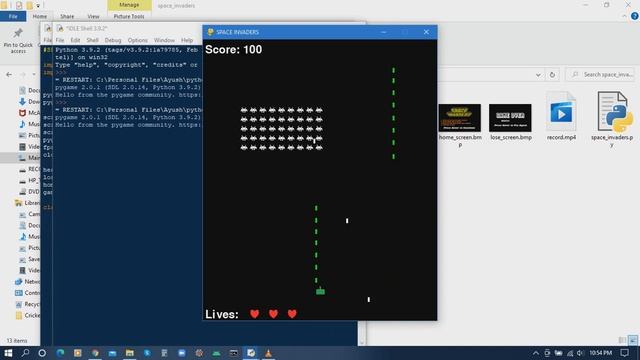
Task: Open IDLE Shell File menu
Action: point(60,40)
